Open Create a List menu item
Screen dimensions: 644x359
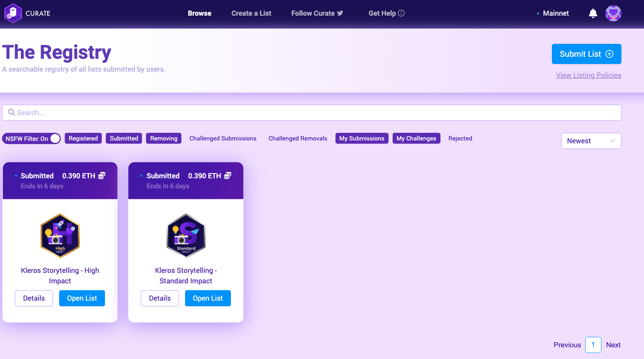(x=251, y=13)
